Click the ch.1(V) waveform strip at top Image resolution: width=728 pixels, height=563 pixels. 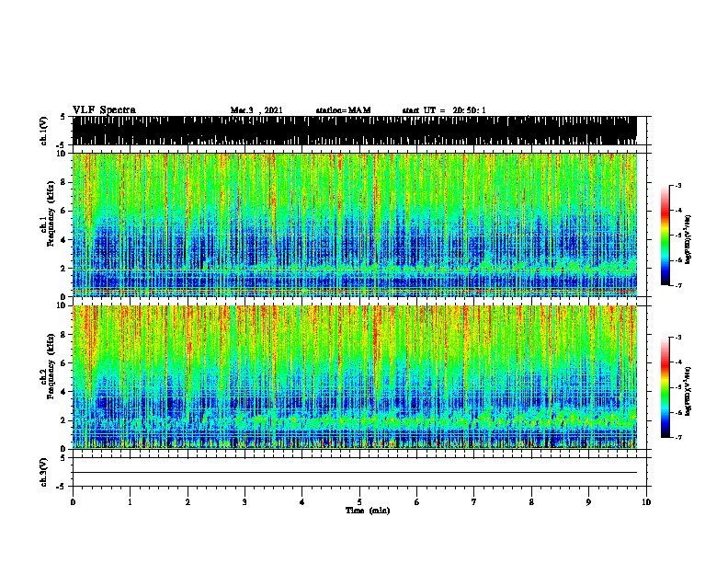(355, 131)
